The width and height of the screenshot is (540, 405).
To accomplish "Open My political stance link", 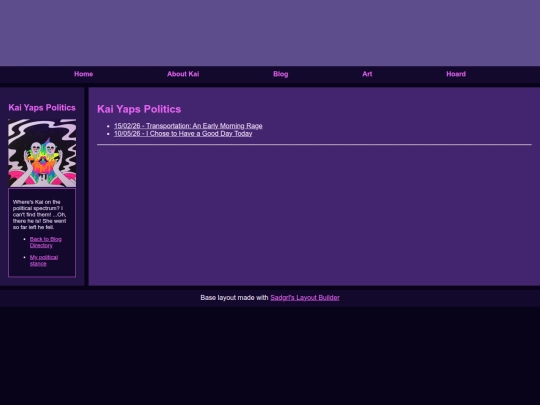I will [x=44, y=260].
